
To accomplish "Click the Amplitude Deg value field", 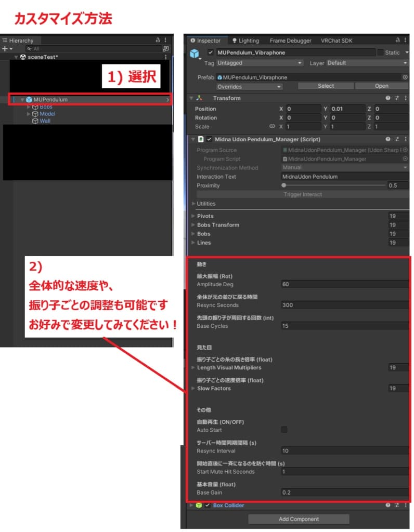I will [345, 284].
